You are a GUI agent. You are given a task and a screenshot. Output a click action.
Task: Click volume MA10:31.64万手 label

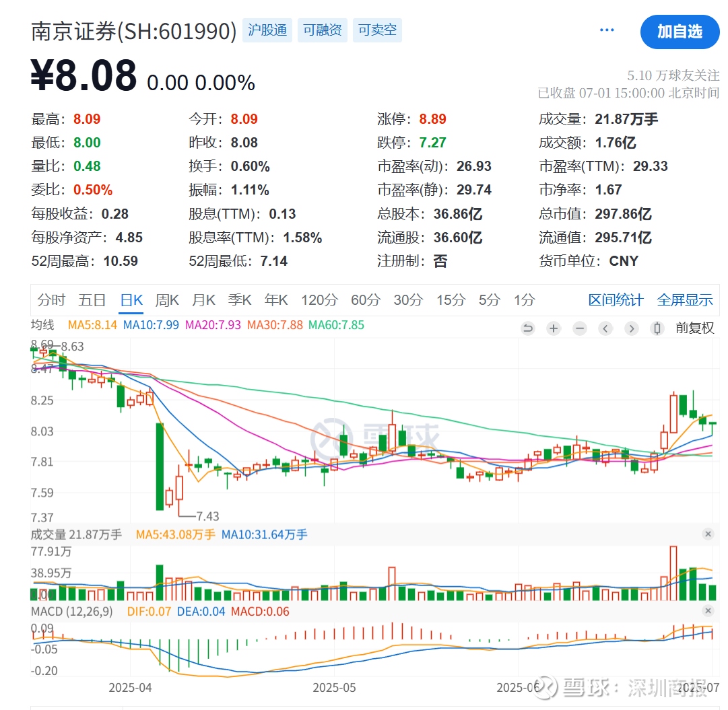pyautogui.click(x=264, y=534)
